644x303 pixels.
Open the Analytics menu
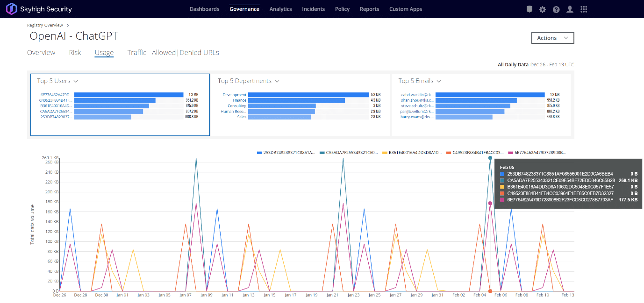(x=280, y=9)
